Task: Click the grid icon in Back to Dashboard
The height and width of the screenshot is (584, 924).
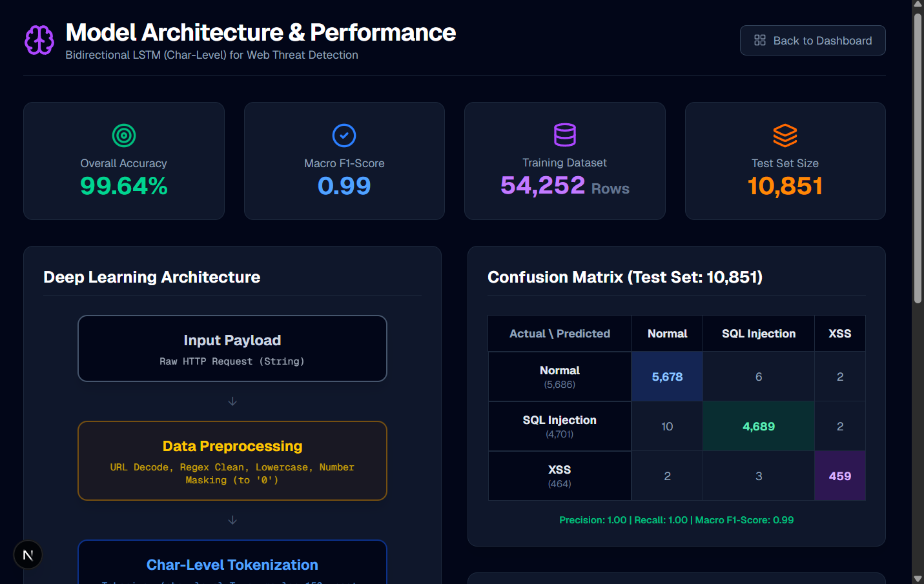Action: 760,41
